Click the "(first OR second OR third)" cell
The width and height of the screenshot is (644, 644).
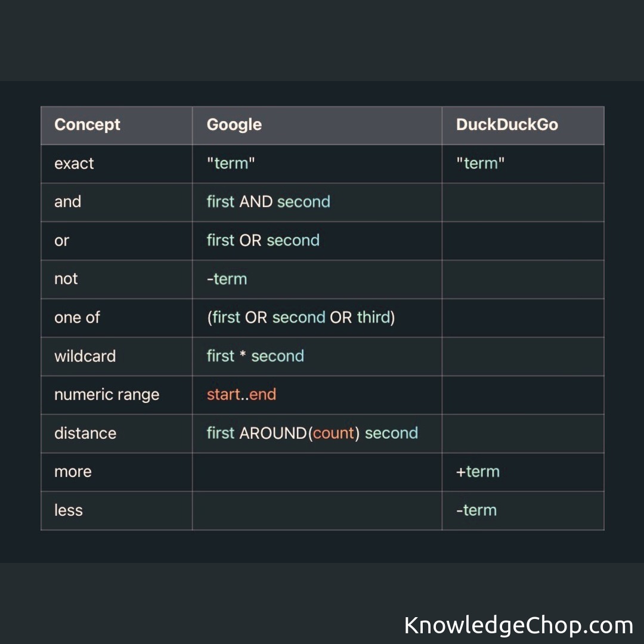click(301, 317)
